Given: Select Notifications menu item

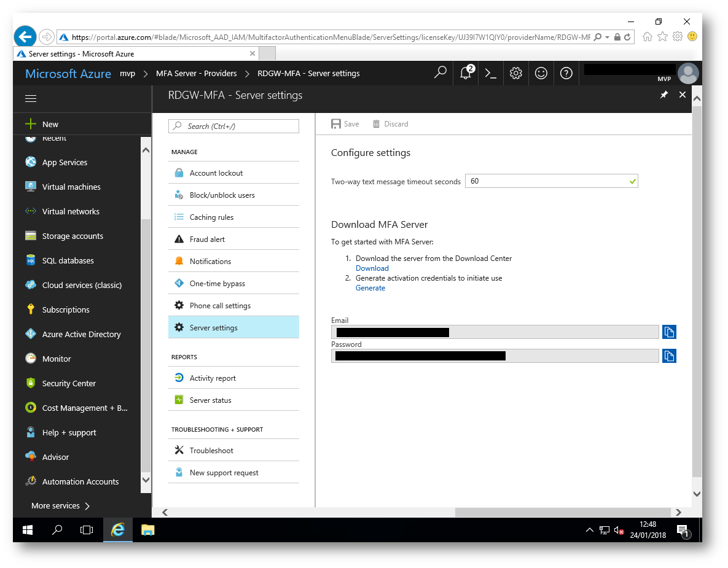Looking at the screenshot, I should pyautogui.click(x=233, y=261).
